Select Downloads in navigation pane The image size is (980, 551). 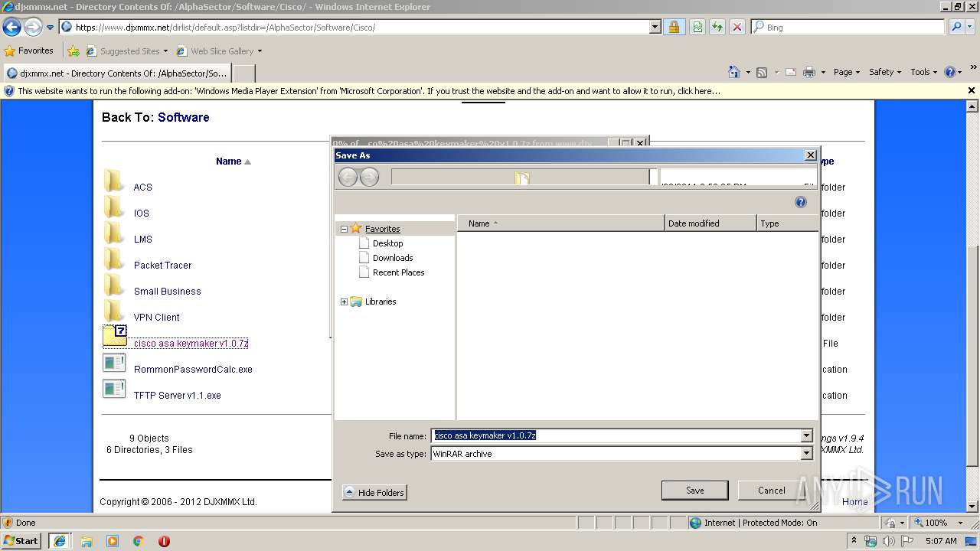[392, 258]
